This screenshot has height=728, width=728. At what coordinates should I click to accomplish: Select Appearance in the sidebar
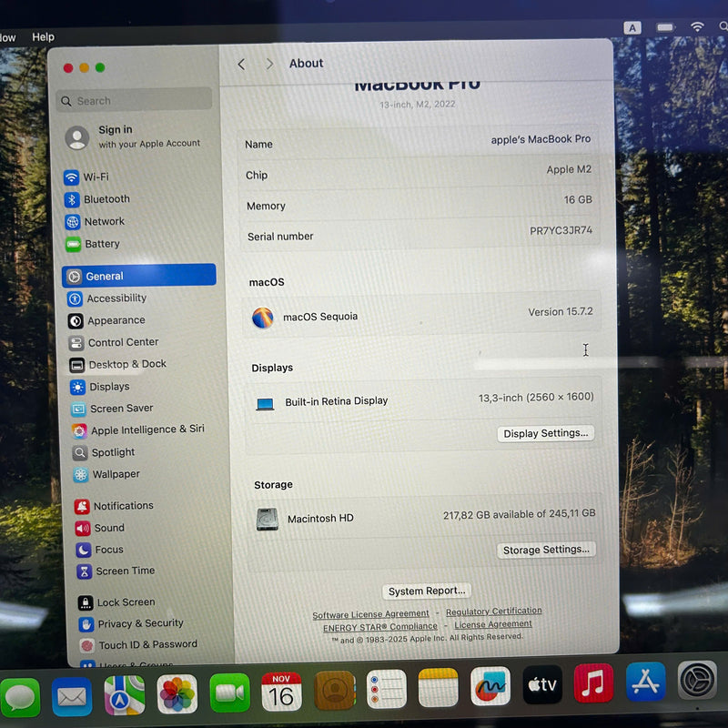112,320
